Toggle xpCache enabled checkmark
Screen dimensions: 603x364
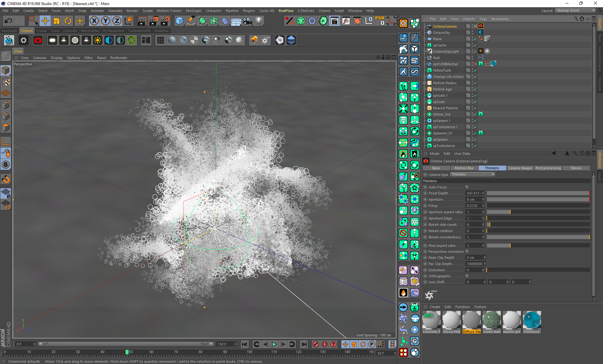coord(475,45)
